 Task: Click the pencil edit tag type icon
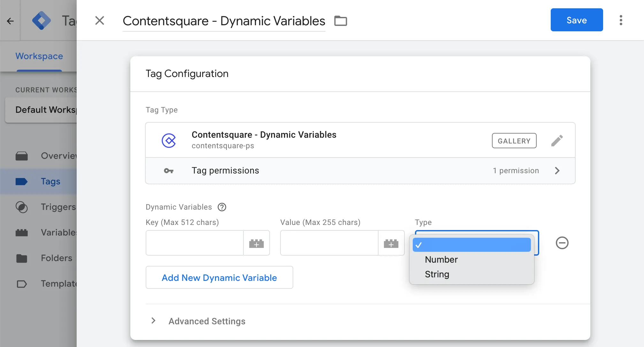(557, 141)
